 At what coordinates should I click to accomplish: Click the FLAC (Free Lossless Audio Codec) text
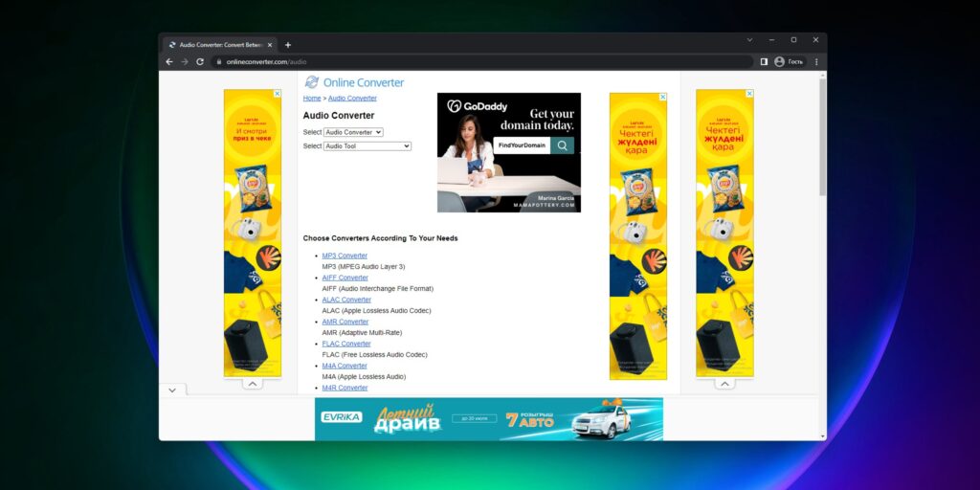[374, 355]
